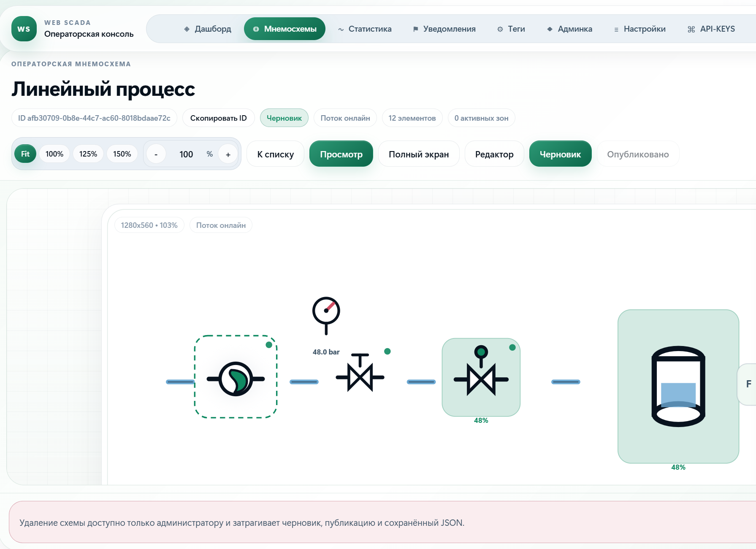Click the Поток онлайн canvas badge
The height and width of the screenshot is (549, 756).
221,225
